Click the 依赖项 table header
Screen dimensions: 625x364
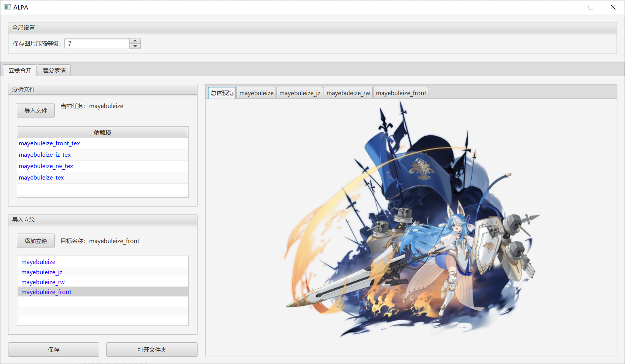102,132
